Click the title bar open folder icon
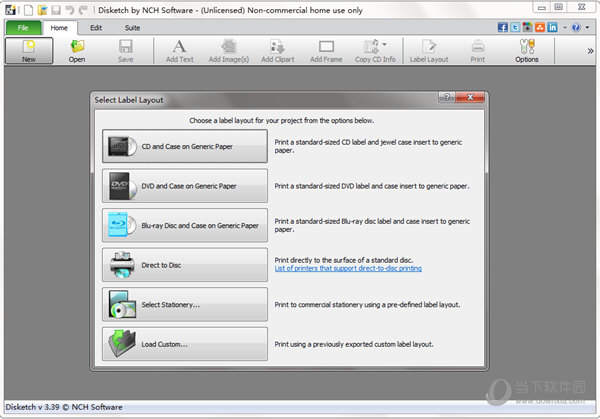 (x=42, y=10)
